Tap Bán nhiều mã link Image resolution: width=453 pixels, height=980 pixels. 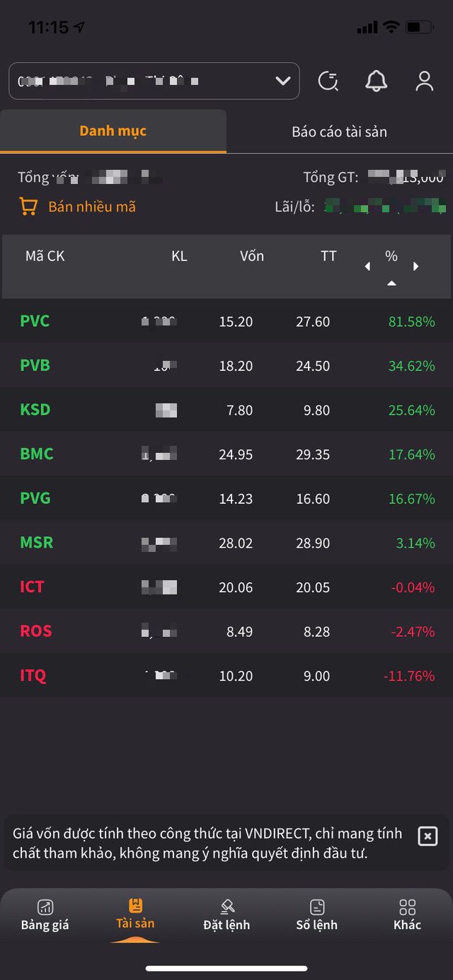[x=92, y=207]
